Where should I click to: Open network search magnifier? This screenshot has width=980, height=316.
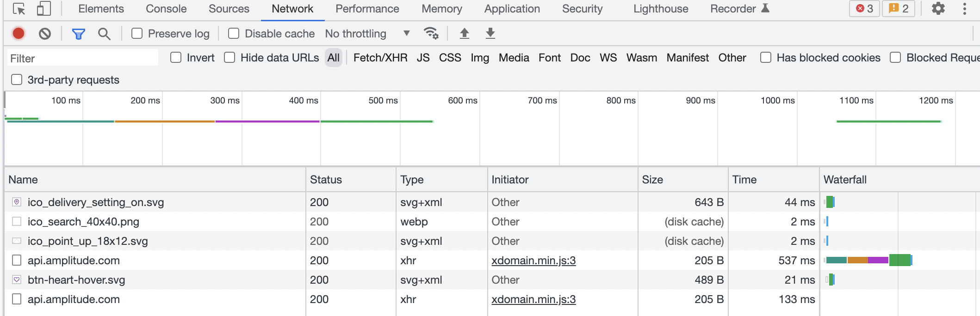click(104, 34)
